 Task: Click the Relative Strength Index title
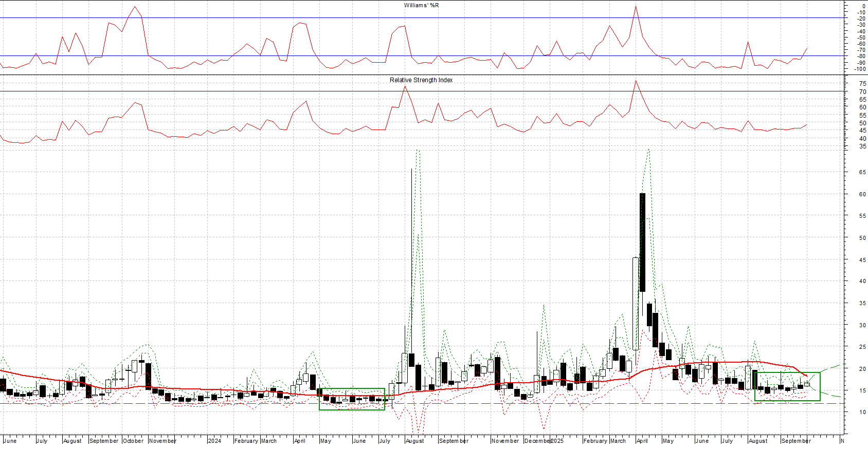421,80
